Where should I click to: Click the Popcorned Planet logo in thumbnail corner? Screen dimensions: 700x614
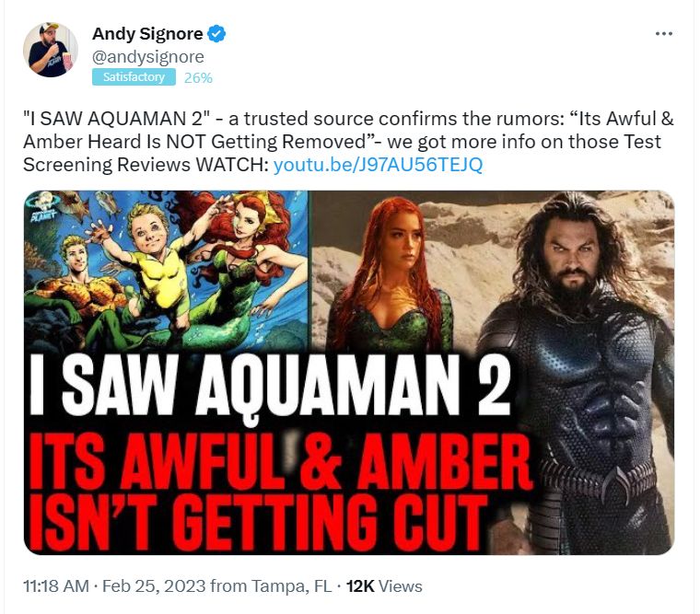click(44, 206)
